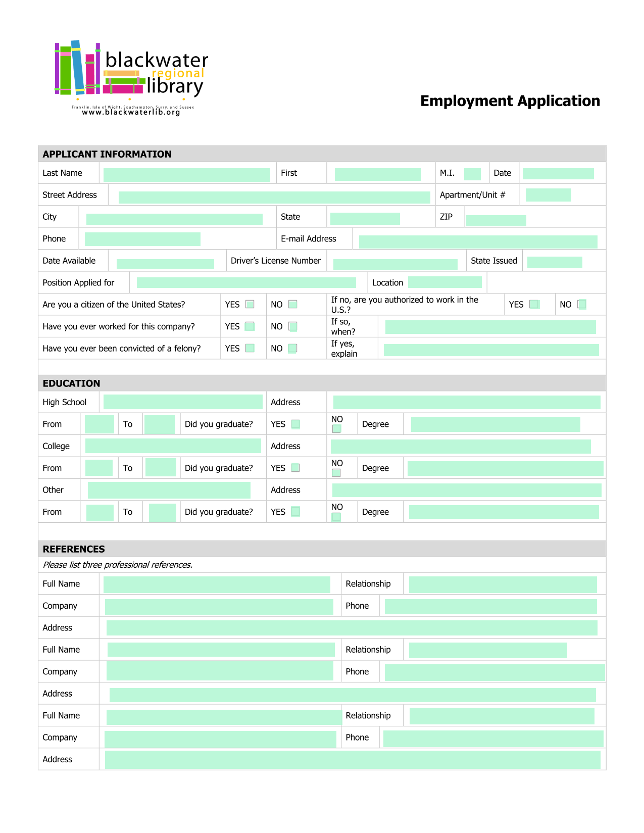This screenshot has height=833, width=644.
Task: Click the State input field
Action: (x=365, y=219)
